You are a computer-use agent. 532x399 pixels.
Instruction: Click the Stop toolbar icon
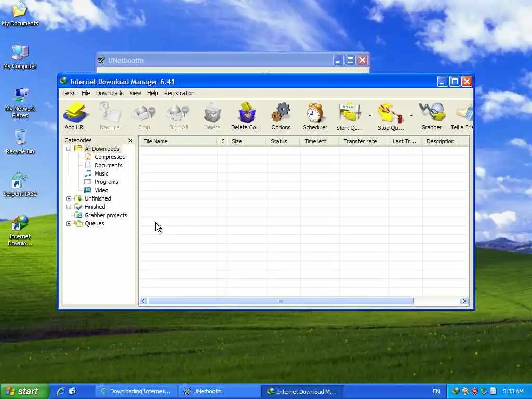[x=144, y=116]
